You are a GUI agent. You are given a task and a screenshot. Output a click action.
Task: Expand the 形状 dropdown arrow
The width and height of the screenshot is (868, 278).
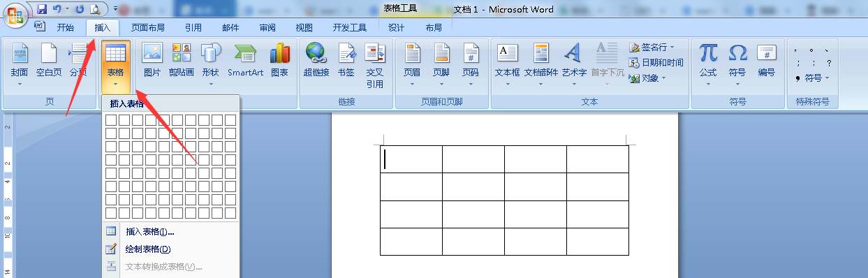(210, 85)
